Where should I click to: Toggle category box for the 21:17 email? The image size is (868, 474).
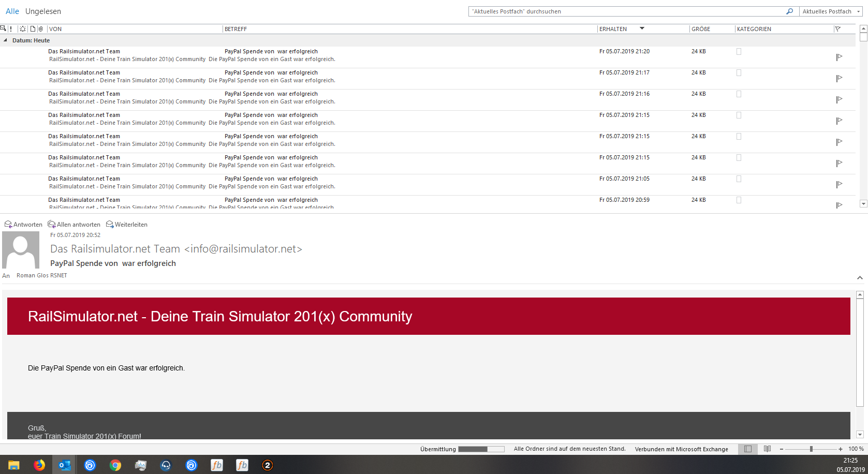point(739,72)
